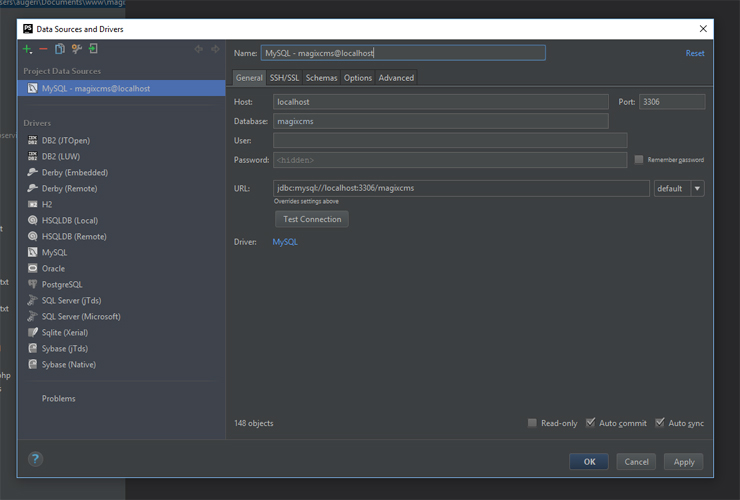Toggle the Auto commit checkbox
The image size is (740, 500).
pyautogui.click(x=590, y=423)
